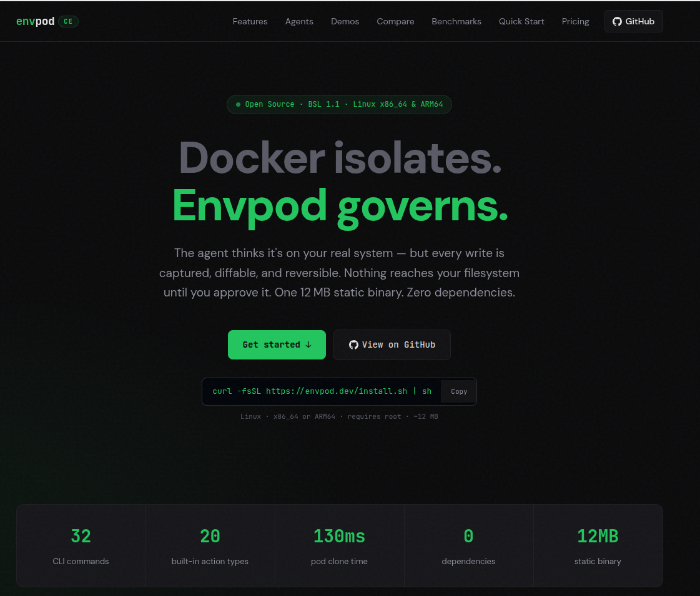700x596 pixels.
Task: Click the GitHub icon inside View on GitHub
Action: [x=353, y=344]
